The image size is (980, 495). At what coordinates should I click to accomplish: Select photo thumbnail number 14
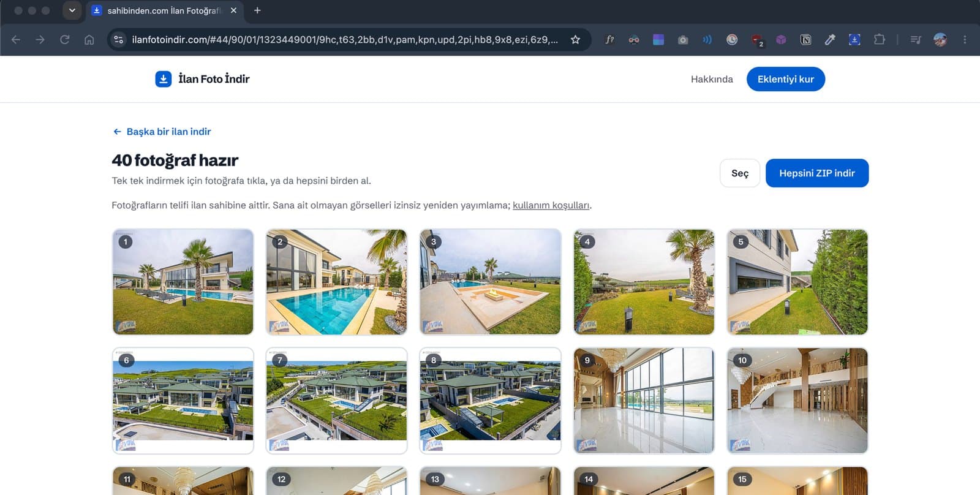pos(644,481)
